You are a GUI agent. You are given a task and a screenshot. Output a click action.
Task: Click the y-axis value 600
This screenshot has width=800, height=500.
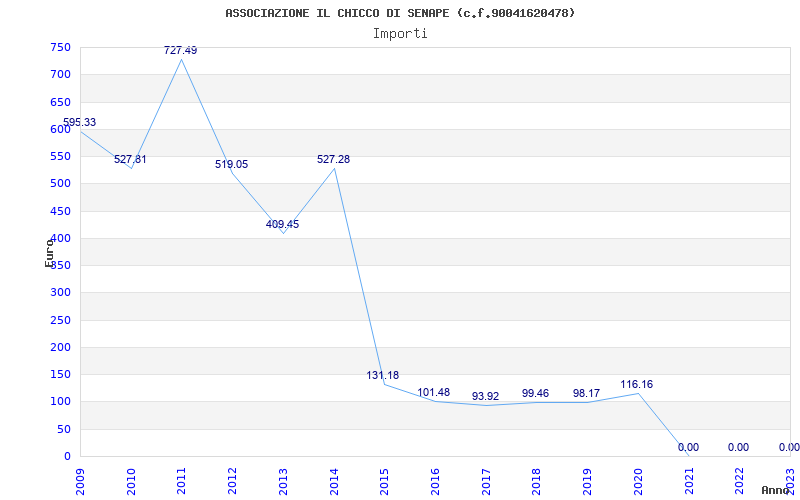[x=60, y=129]
